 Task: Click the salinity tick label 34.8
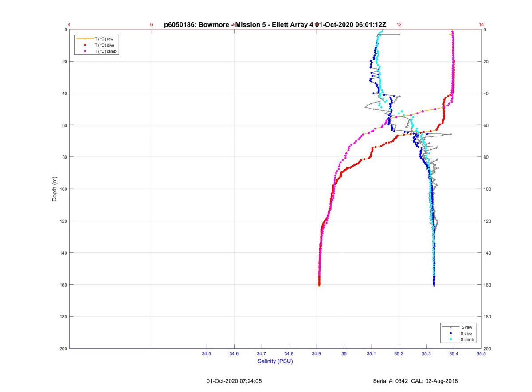point(289,354)
